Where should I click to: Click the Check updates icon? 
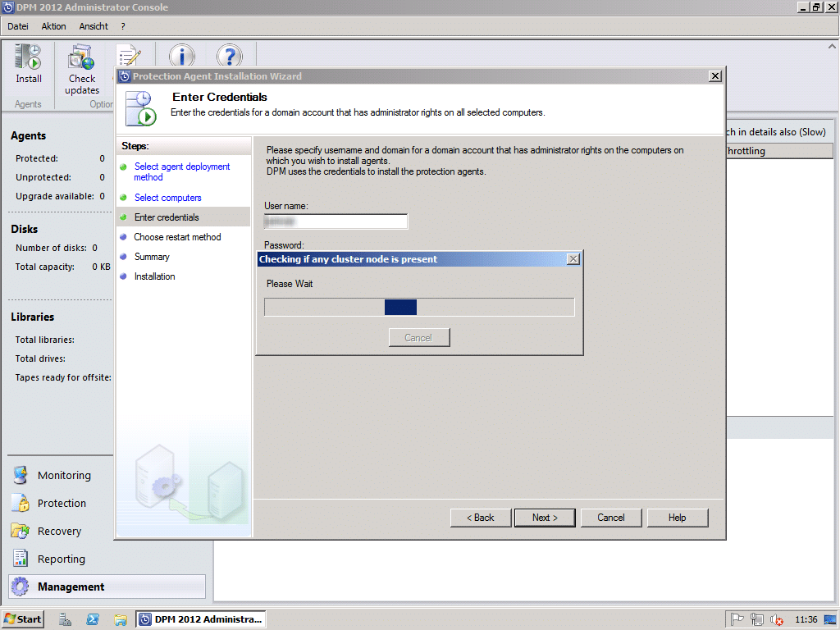pyautogui.click(x=81, y=57)
